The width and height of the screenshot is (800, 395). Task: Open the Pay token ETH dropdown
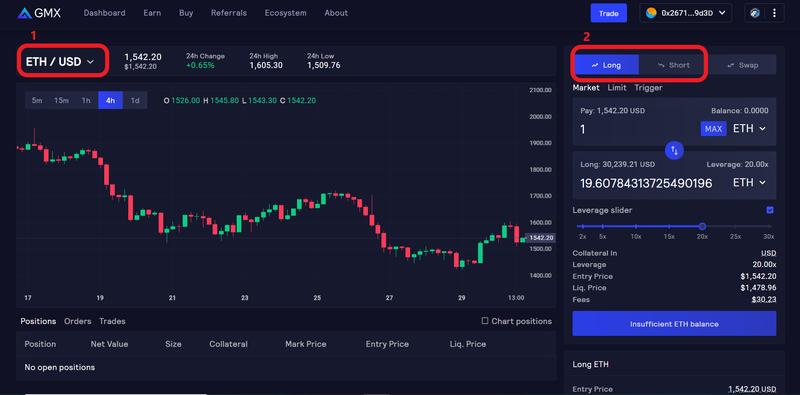pos(749,129)
